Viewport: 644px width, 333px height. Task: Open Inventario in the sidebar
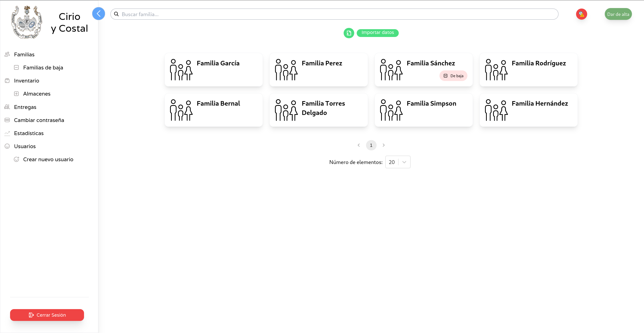pyautogui.click(x=26, y=81)
